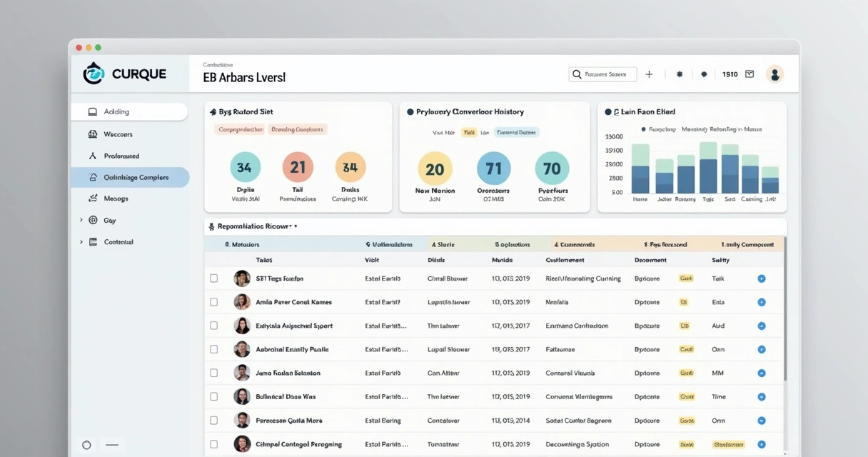Screen dimensions: 868x457
Task: Click the Curque logo icon
Action: (94, 74)
